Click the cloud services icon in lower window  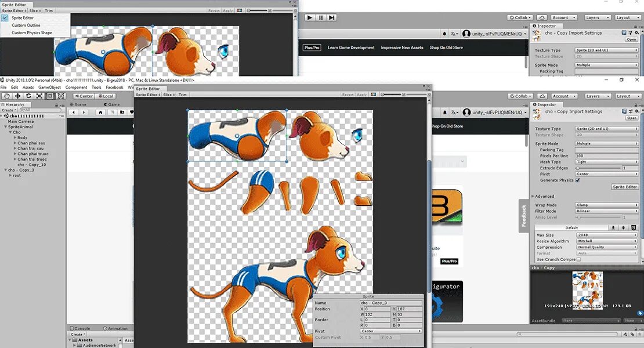(x=542, y=96)
